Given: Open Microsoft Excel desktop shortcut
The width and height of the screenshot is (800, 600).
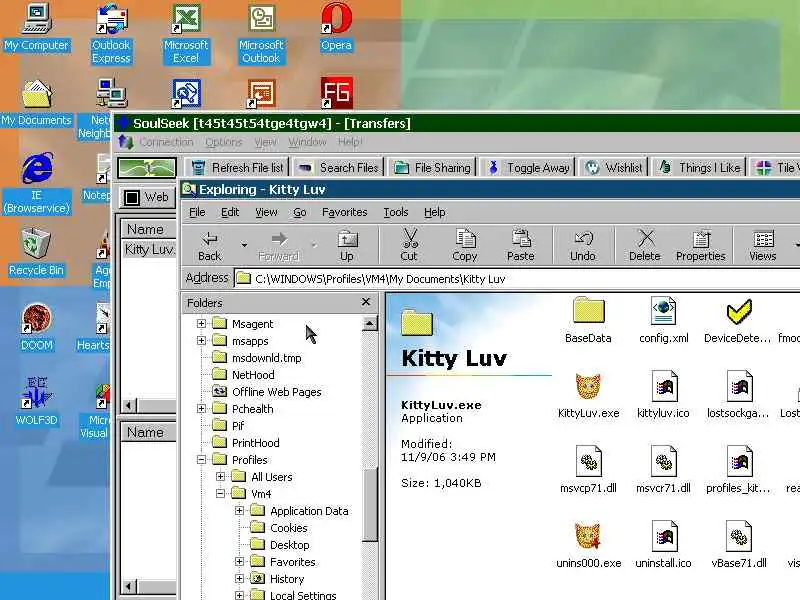Looking at the screenshot, I should (x=186, y=33).
